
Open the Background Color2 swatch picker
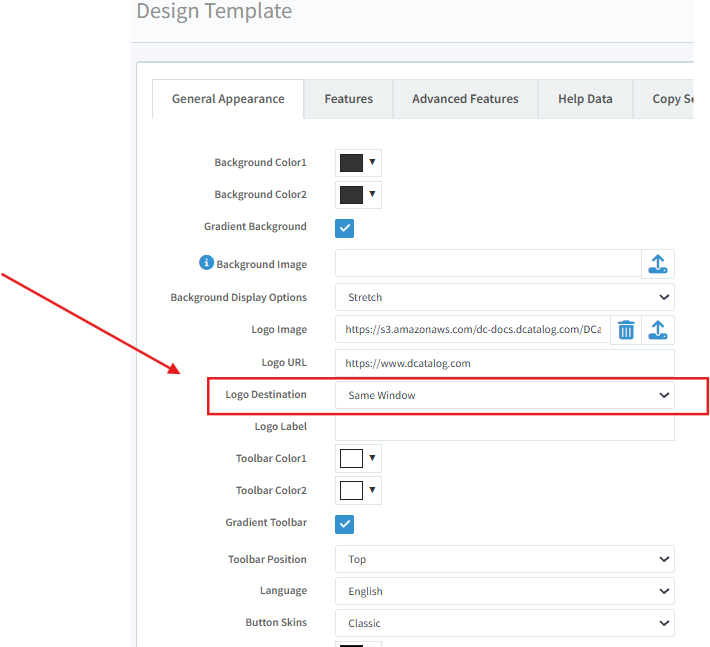357,195
